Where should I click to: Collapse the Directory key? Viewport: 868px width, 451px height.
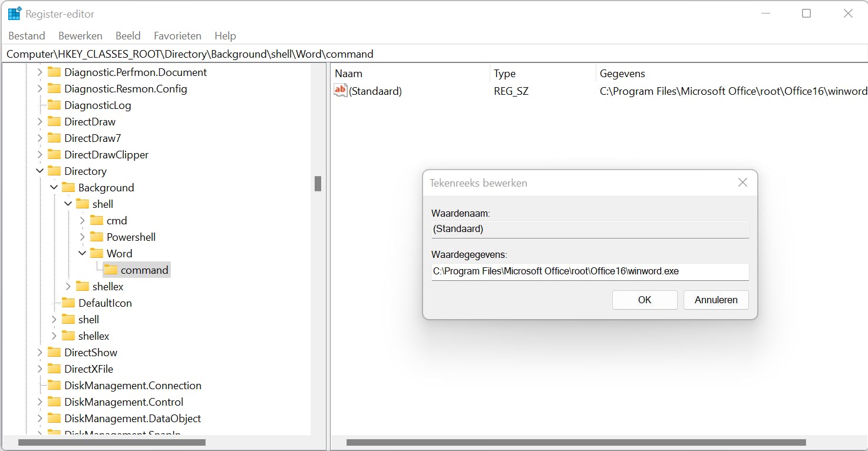pos(40,171)
